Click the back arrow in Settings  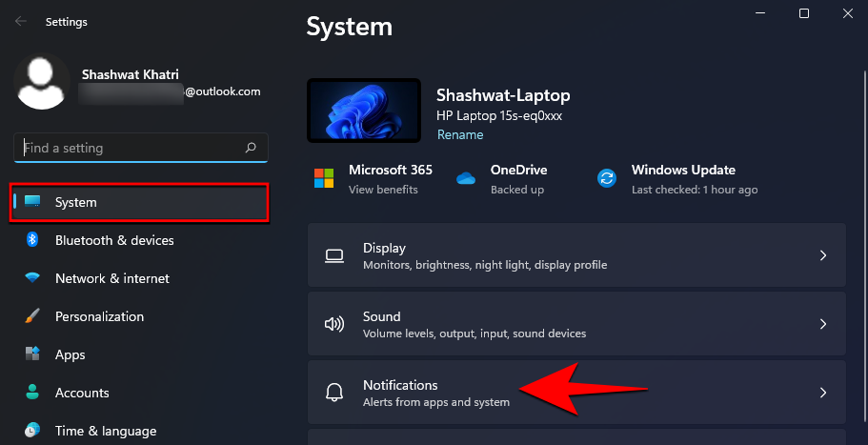tap(21, 20)
